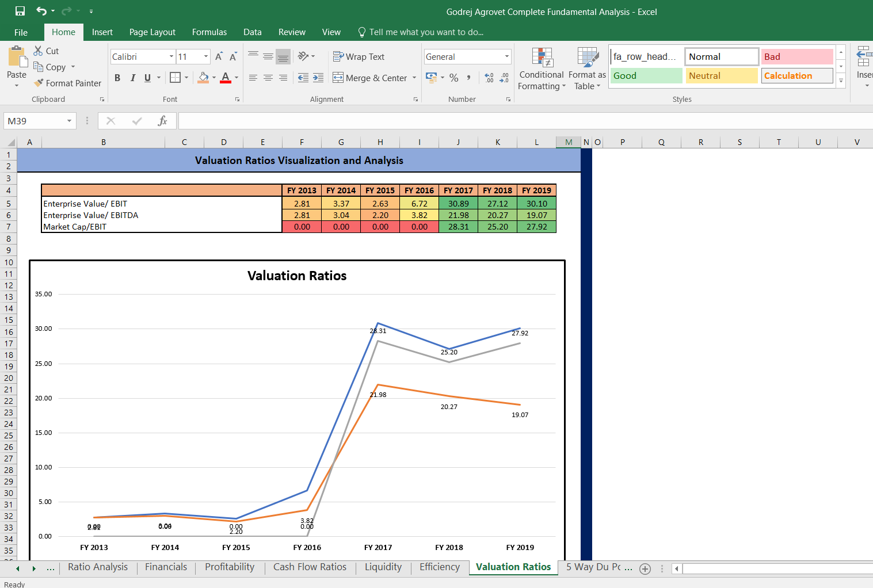Open the Number format dialog launcher
The width and height of the screenshot is (873, 588).
coord(508,100)
